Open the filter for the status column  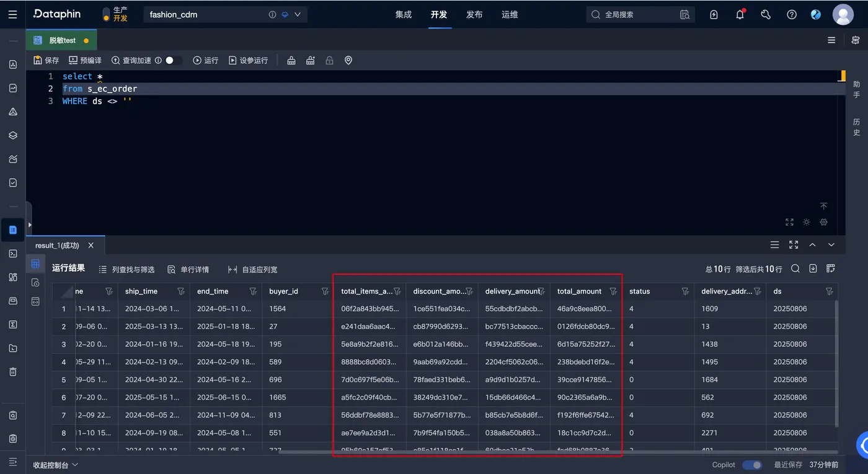pos(685,291)
